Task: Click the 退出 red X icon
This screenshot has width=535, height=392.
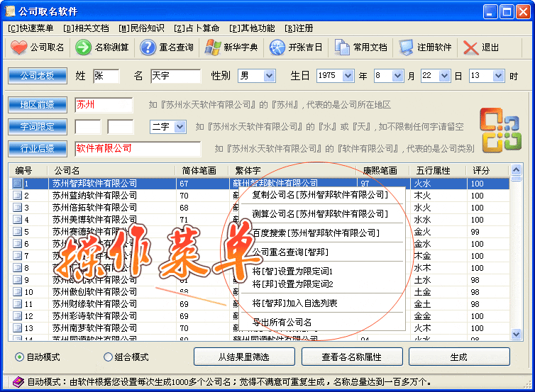Action: 471,47
